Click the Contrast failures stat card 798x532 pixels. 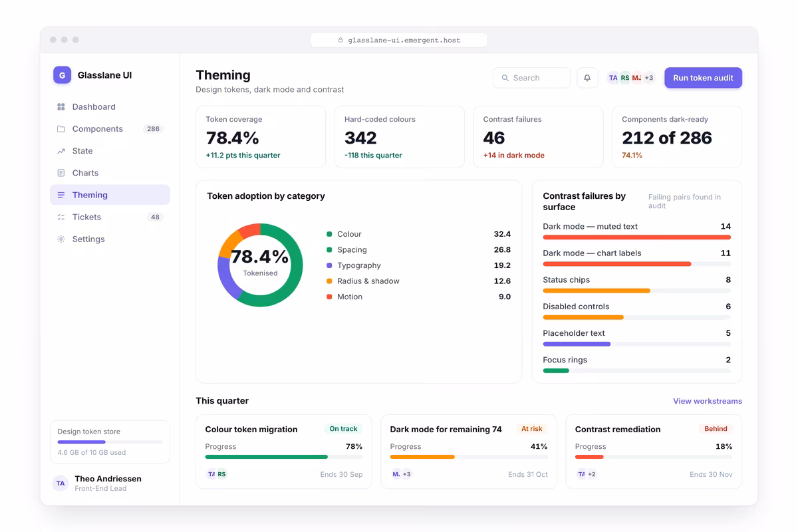click(x=538, y=137)
